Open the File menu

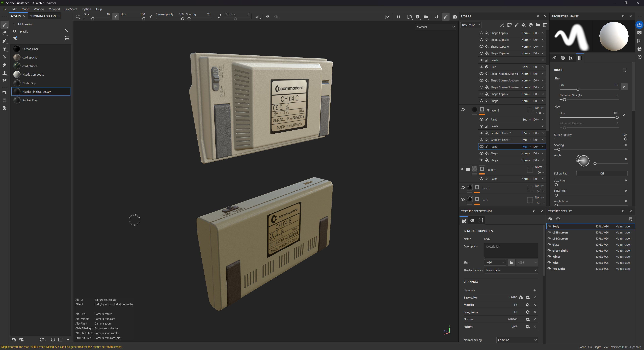click(5, 9)
